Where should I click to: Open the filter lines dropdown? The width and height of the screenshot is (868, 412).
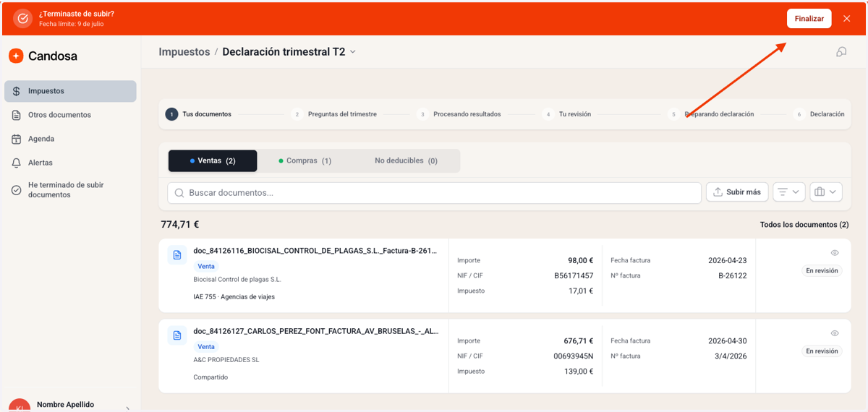coord(789,192)
